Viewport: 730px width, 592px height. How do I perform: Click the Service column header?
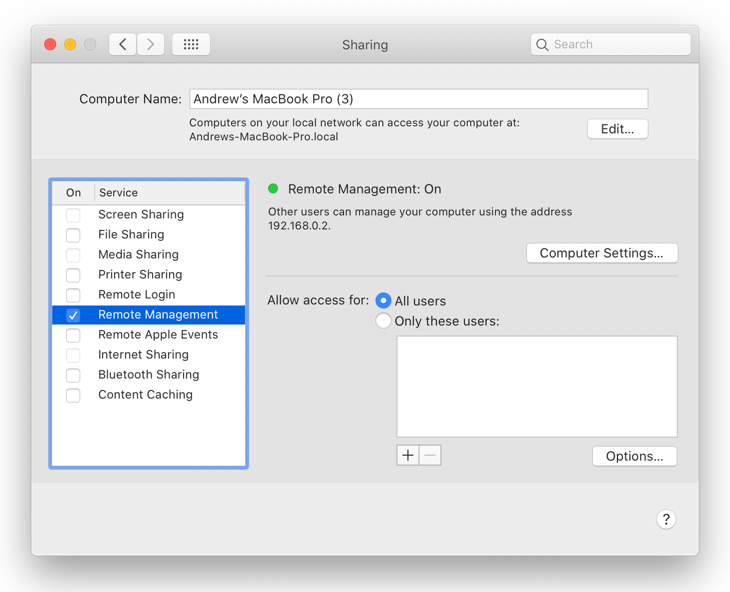169,193
